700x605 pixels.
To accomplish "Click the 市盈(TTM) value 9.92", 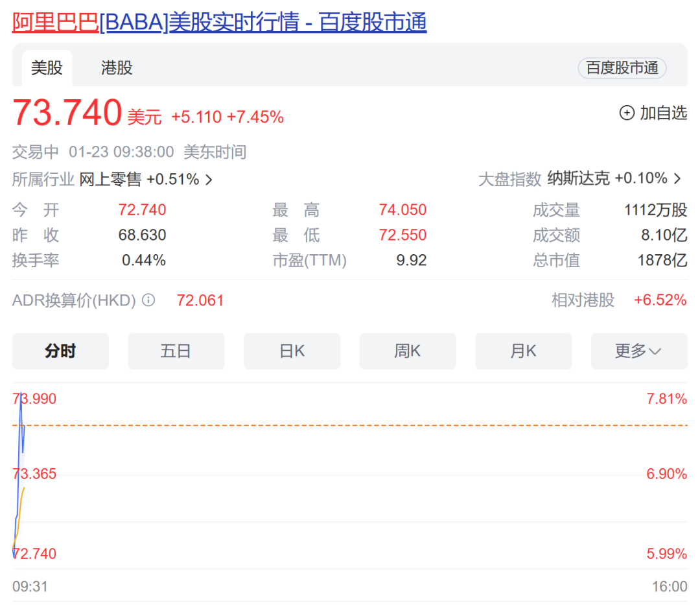I will tap(412, 260).
